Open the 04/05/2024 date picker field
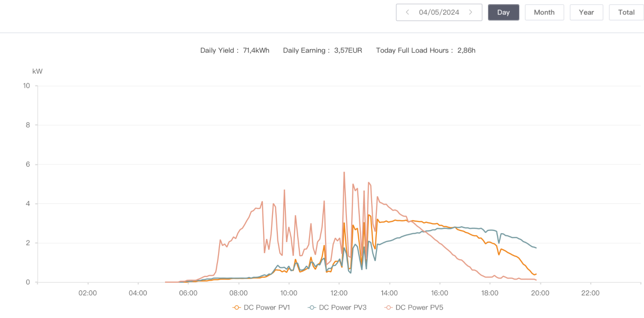This screenshot has width=644, height=318. click(x=439, y=12)
